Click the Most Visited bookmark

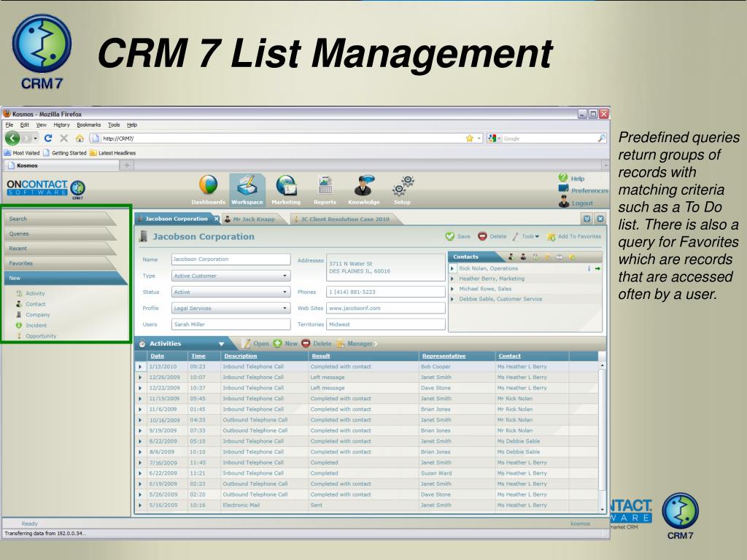[22, 153]
